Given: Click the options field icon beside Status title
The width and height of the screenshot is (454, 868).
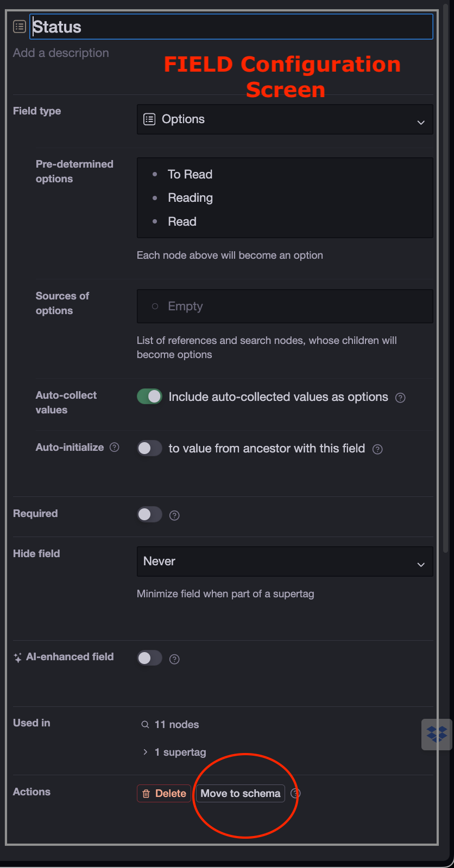Looking at the screenshot, I should (20, 26).
